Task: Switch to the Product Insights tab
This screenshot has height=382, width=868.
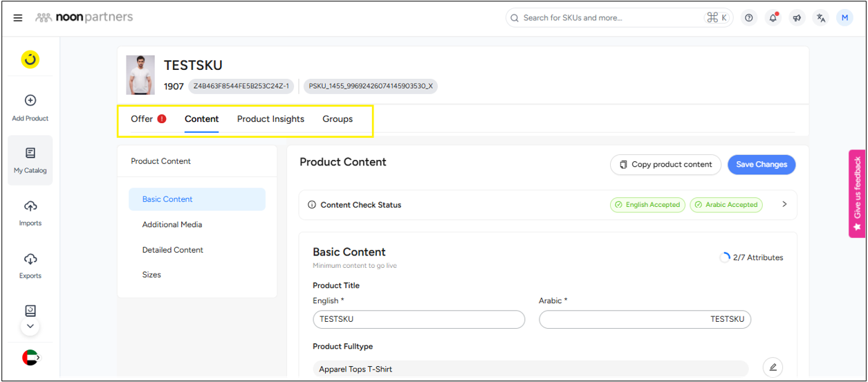Action: [x=270, y=119]
